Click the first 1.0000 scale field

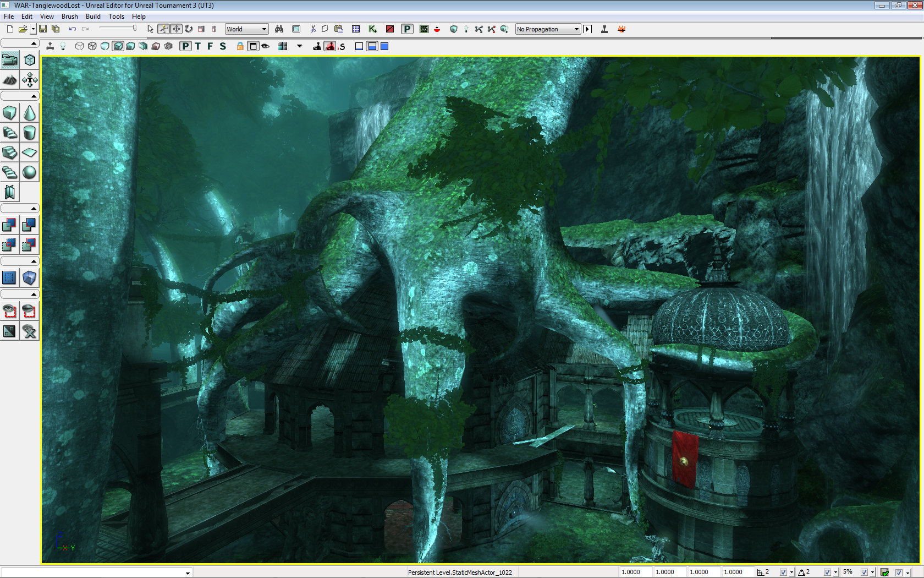coord(636,572)
